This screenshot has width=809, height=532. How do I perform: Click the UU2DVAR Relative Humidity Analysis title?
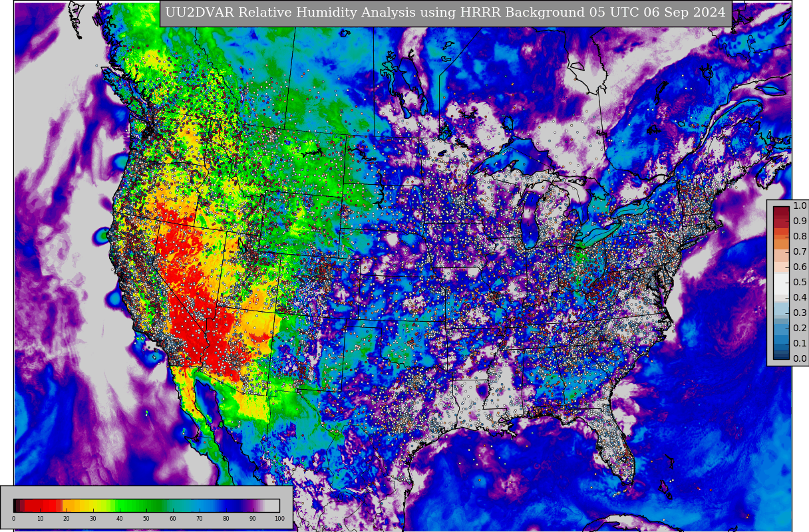(x=445, y=13)
